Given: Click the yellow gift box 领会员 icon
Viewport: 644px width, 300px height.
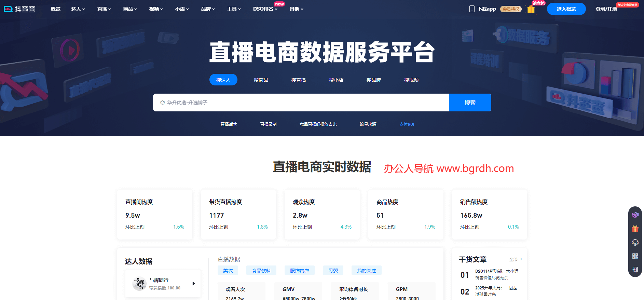Looking at the screenshot, I should pyautogui.click(x=531, y=9).
